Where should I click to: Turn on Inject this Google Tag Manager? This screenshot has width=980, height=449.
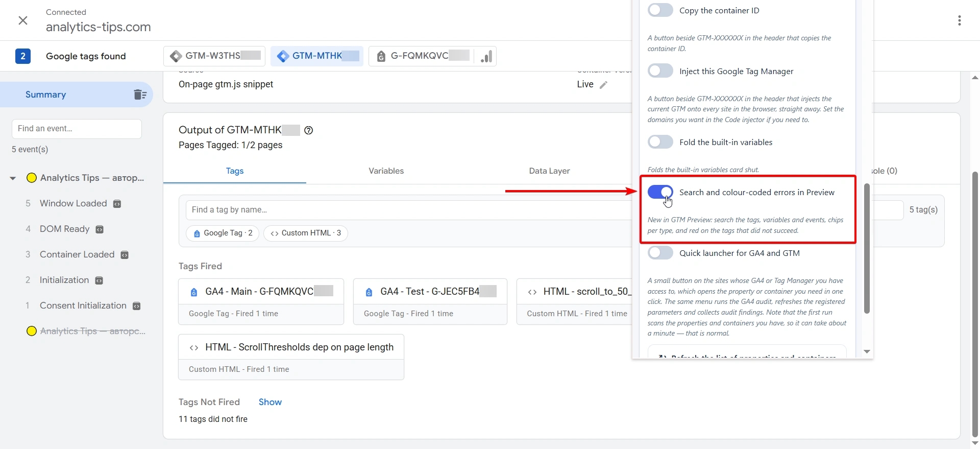pyautogui.click(x=660, y=71)
